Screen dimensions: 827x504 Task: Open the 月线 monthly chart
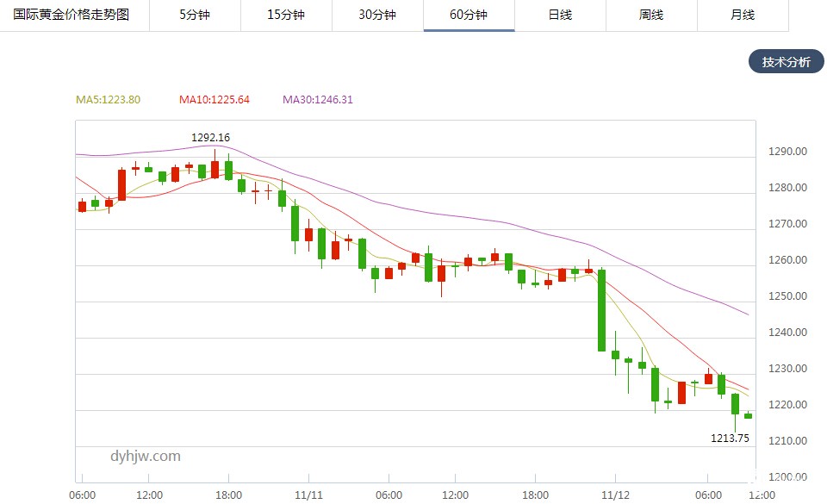[743, 15]
